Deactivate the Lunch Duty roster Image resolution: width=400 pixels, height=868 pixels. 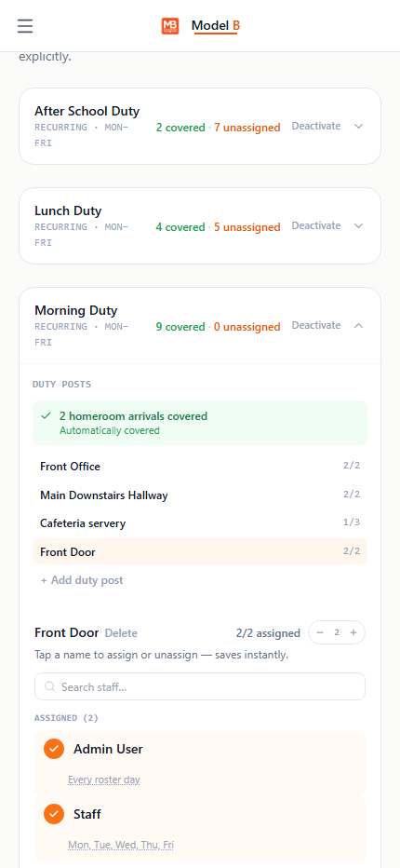pos(316,226)
